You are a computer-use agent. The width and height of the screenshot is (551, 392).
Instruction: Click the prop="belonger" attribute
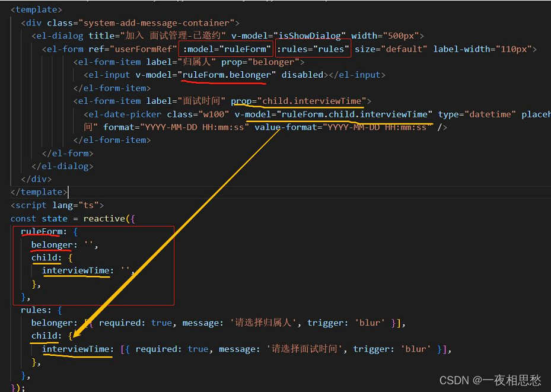(260, 62)
